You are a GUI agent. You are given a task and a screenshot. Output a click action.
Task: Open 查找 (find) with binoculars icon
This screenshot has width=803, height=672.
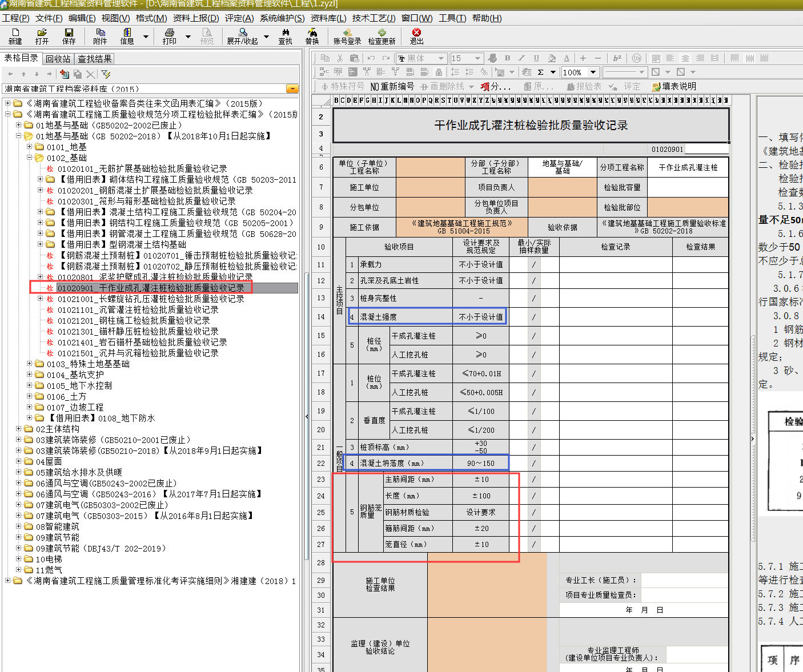pos(286,37)
